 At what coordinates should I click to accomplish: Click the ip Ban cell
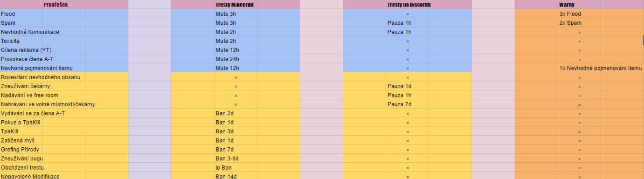coord(235,167)
